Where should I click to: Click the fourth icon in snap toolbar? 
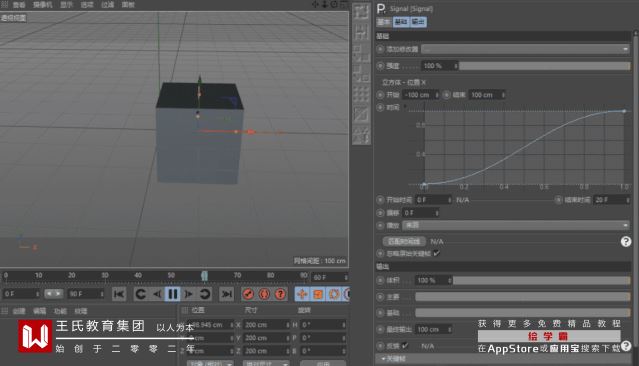(x=361, y=73)
